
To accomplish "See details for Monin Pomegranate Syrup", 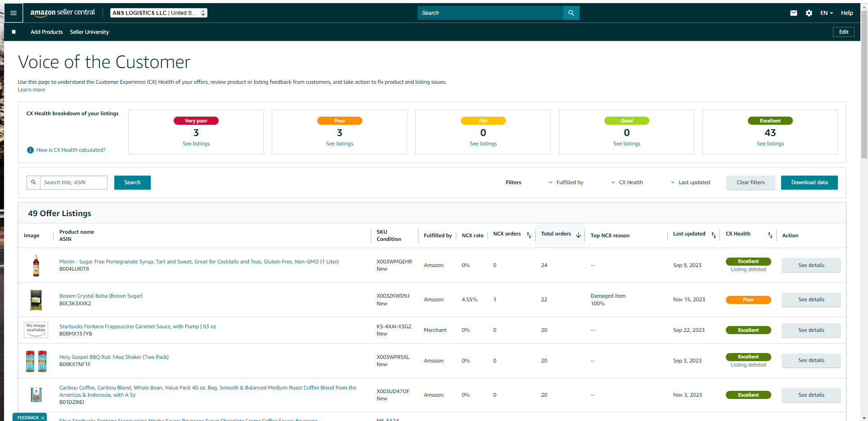I will click(811, 265).
